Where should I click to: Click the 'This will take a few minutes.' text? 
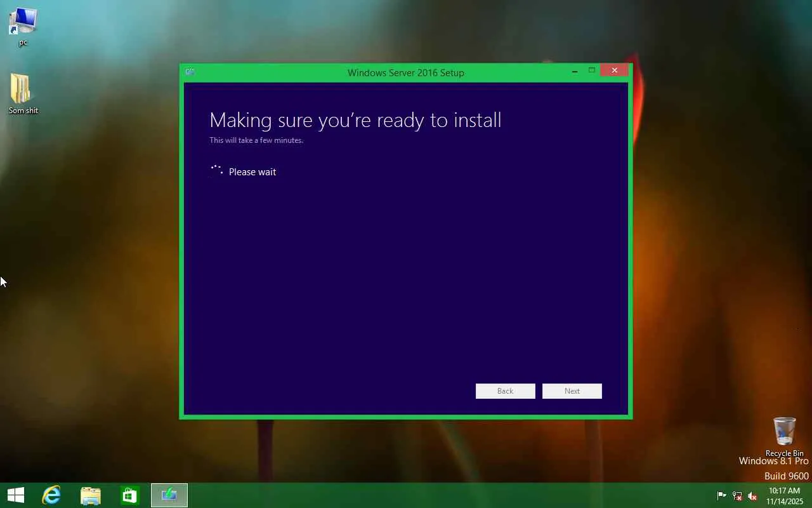coord(256,140)
